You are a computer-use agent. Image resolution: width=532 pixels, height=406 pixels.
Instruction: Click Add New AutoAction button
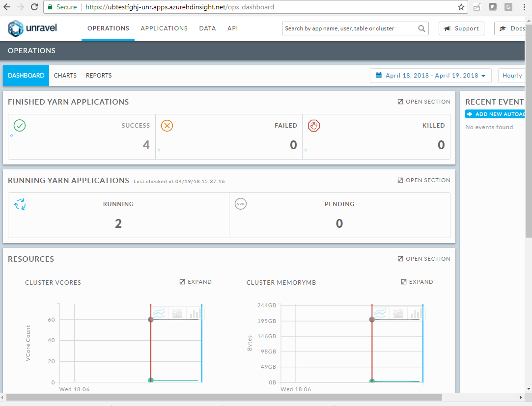click(495, 114)
